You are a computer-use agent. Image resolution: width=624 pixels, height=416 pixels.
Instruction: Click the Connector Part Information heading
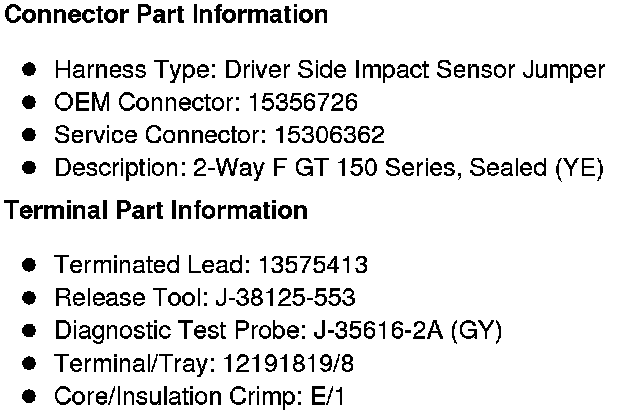click(164, 16)
